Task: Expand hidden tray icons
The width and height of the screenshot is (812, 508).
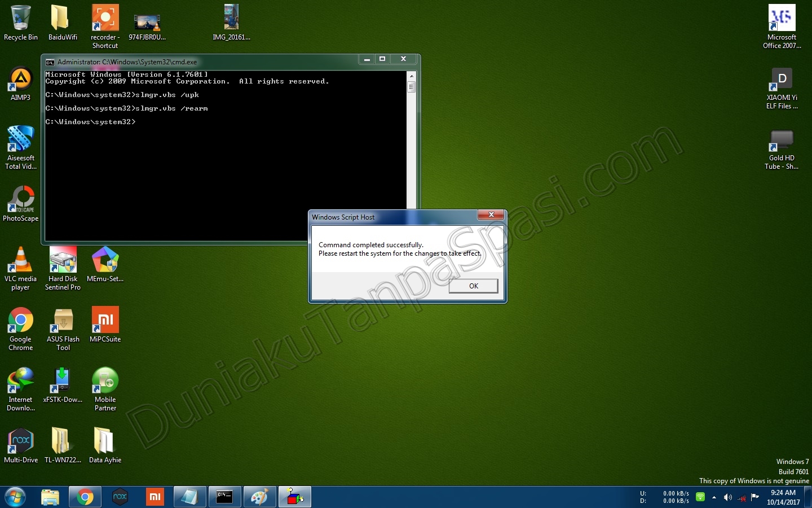Action: point(713,498)
